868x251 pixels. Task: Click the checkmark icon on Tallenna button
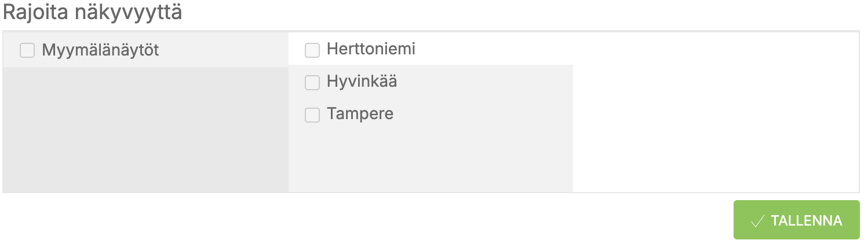pos(757,221)
